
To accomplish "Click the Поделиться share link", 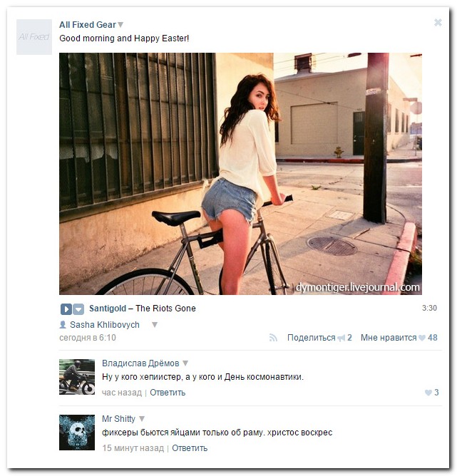I will (312, 338).
